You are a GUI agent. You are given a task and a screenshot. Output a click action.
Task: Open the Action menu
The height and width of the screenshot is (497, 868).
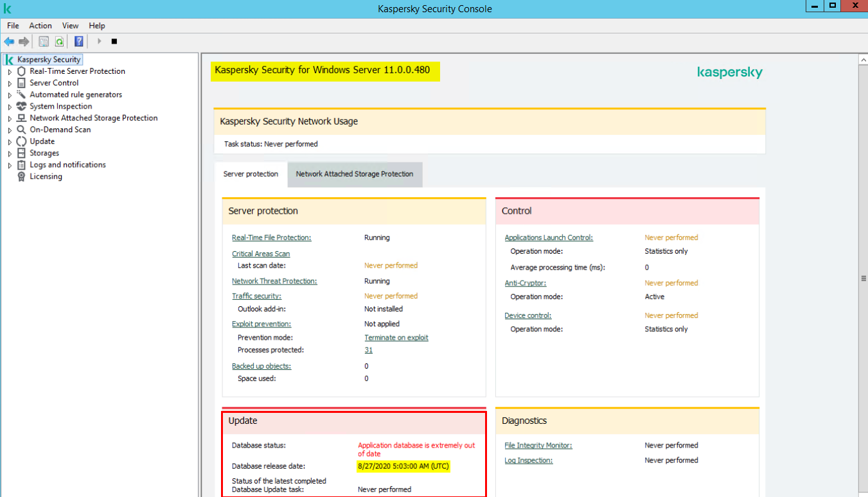coord(40,26)
